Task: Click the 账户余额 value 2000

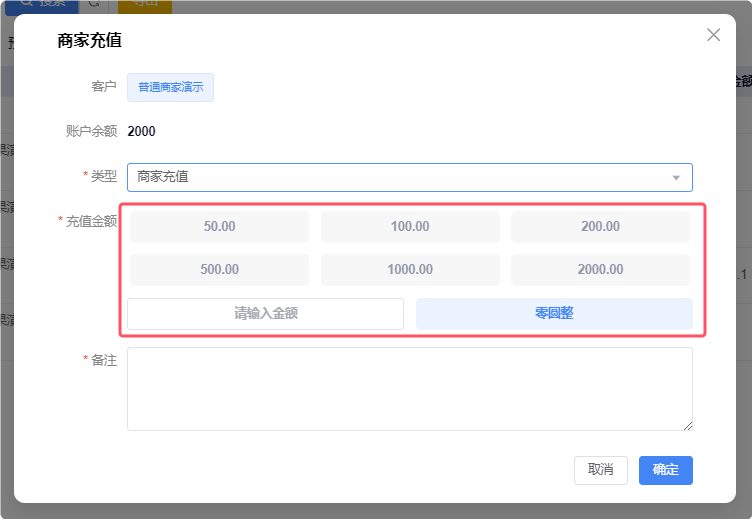Action: (141, 131)
